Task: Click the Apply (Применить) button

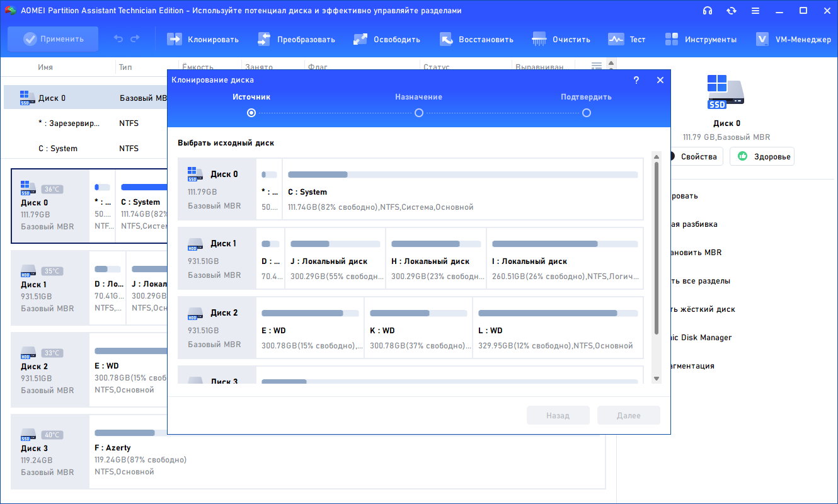Action: [x=53, y=39]
